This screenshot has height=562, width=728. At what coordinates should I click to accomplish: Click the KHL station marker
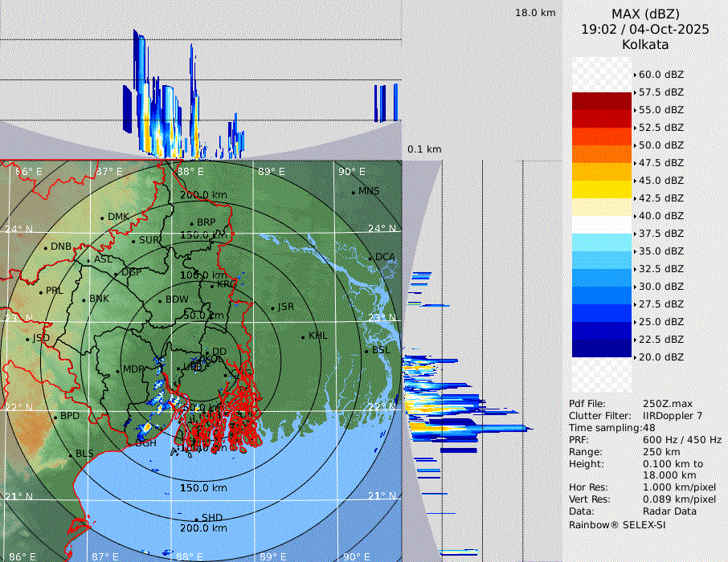(304, 336)
